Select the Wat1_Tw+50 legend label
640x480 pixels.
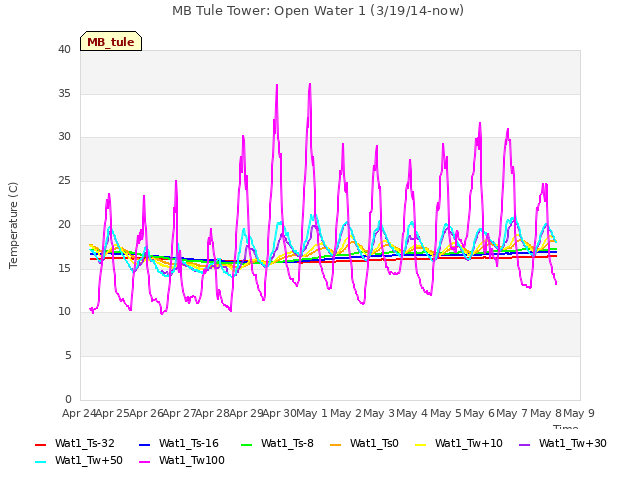point(89,460)
